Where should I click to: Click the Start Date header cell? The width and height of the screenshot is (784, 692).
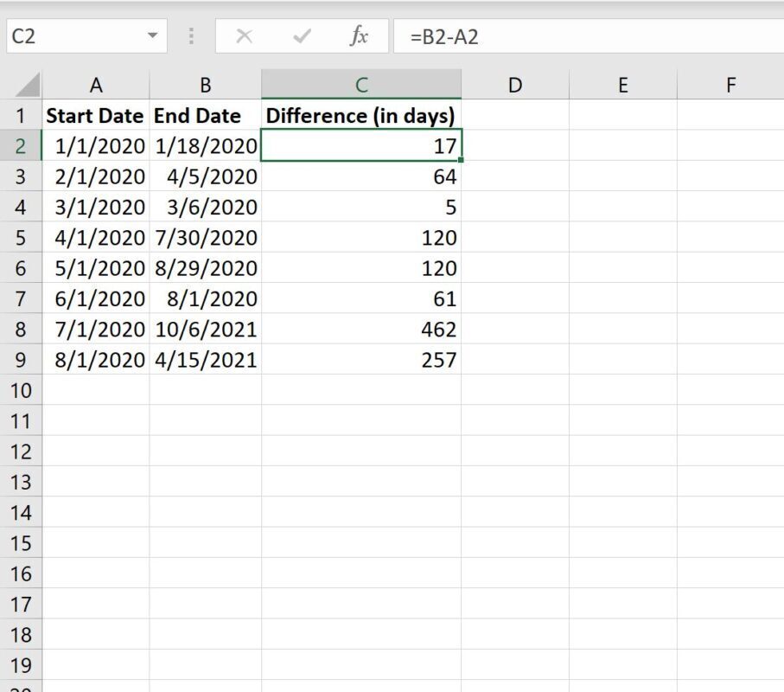pyautogui.click(x=96, y=116)
